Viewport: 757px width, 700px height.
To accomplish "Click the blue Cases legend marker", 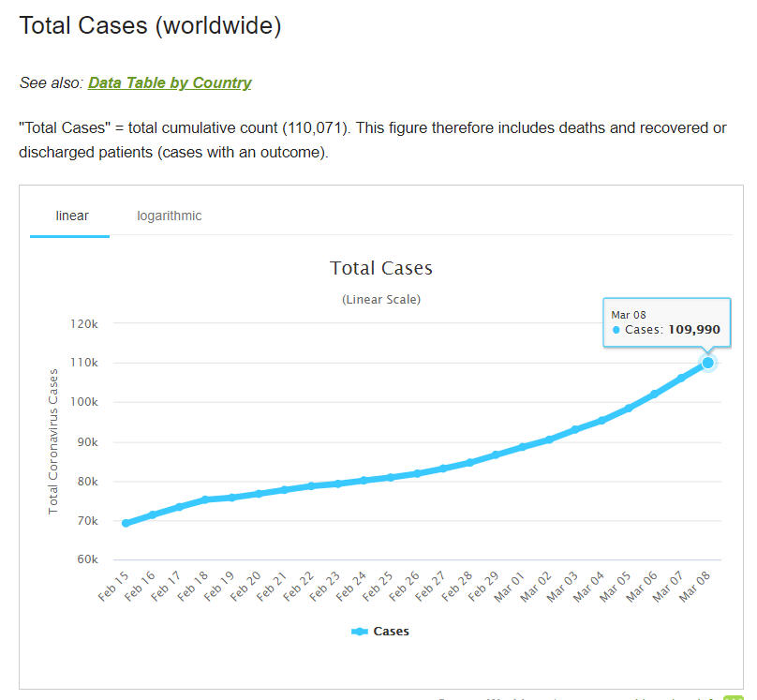I will (360, 632).
